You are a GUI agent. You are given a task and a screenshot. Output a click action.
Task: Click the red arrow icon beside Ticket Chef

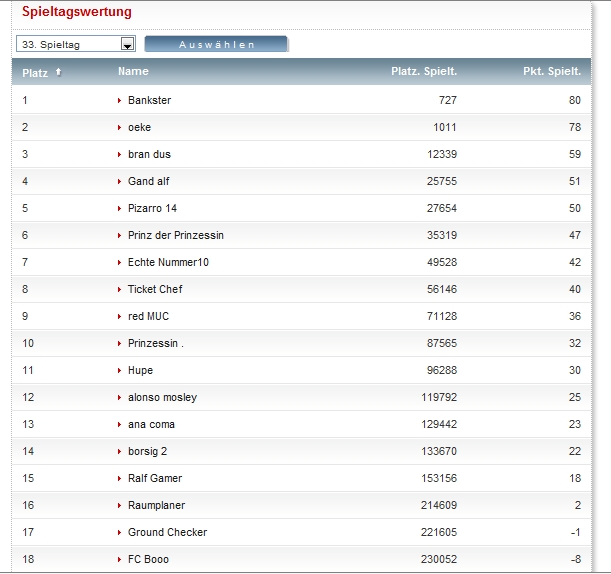point(120,289)
